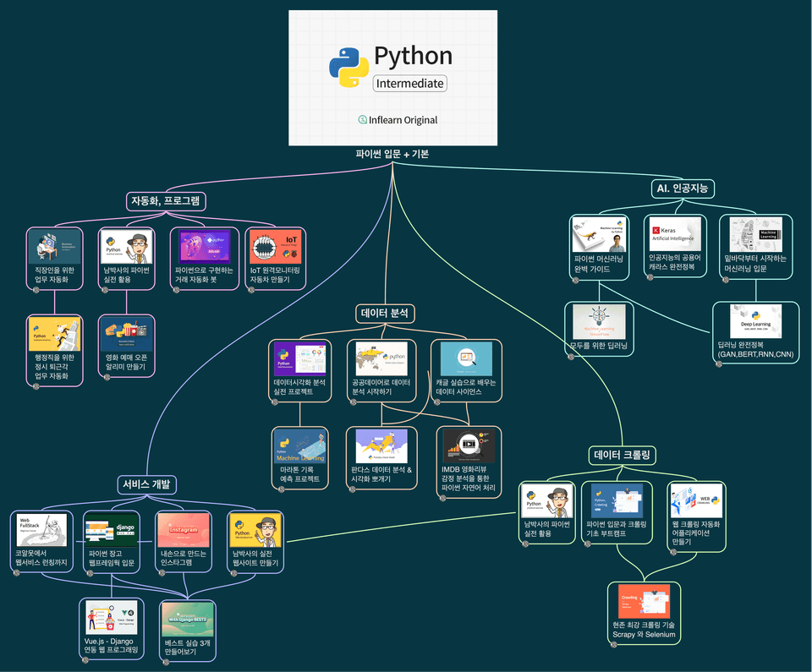Click the 남박사의 실전 웹사이트 만들기 text
812x672 pixels.
[255, 558]
